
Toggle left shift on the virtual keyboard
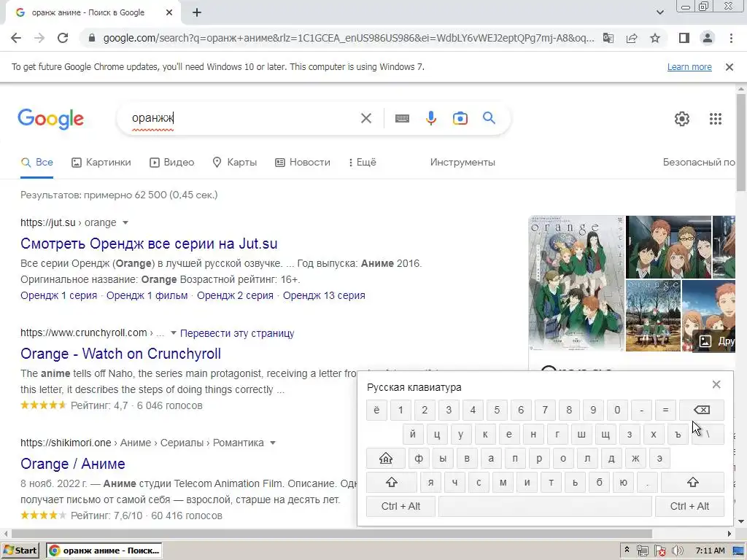(392, 483)
